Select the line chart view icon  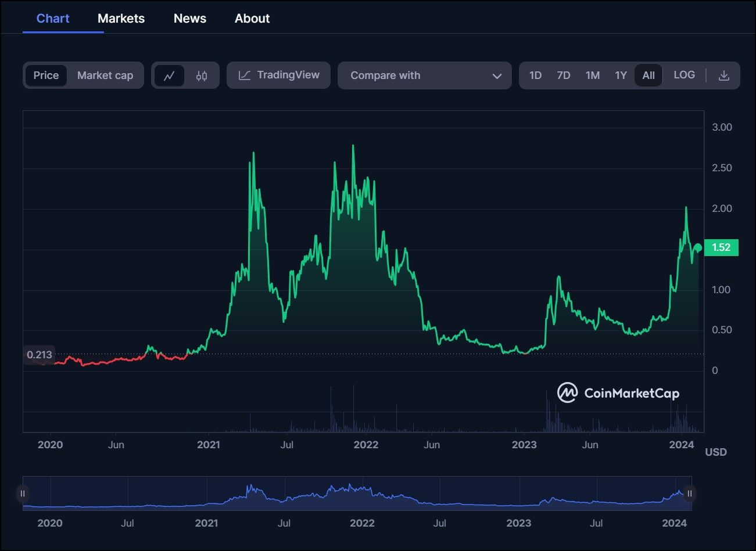[169, 75]
